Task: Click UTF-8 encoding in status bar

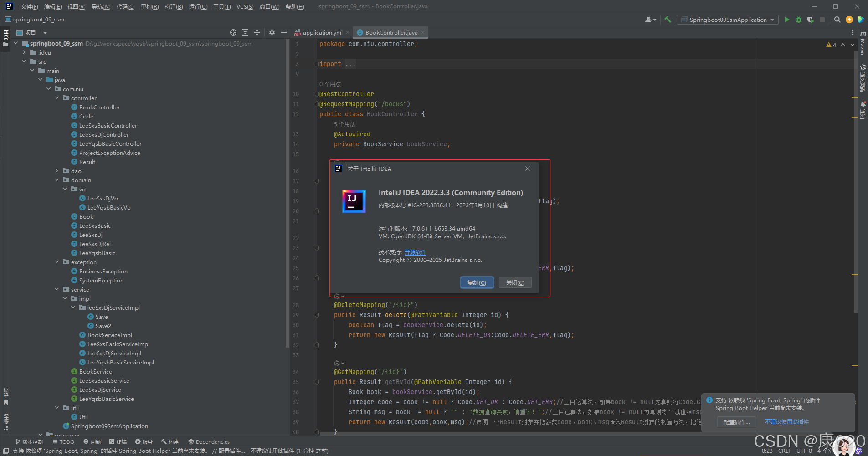Action: pos(804,451)
